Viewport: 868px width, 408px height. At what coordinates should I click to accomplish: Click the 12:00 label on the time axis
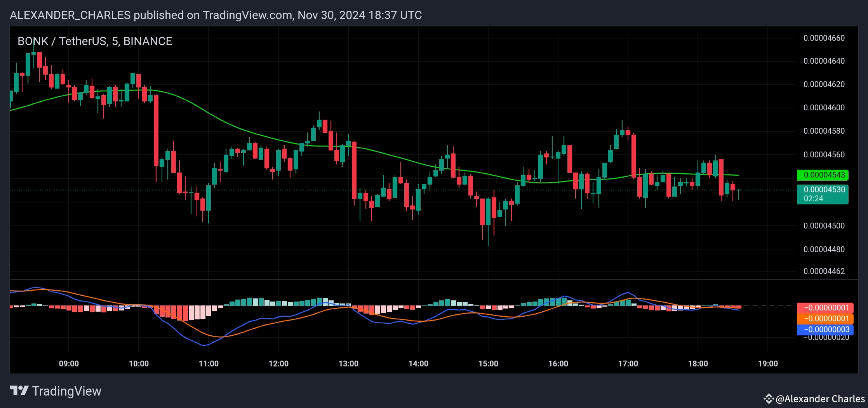point(278,363)
